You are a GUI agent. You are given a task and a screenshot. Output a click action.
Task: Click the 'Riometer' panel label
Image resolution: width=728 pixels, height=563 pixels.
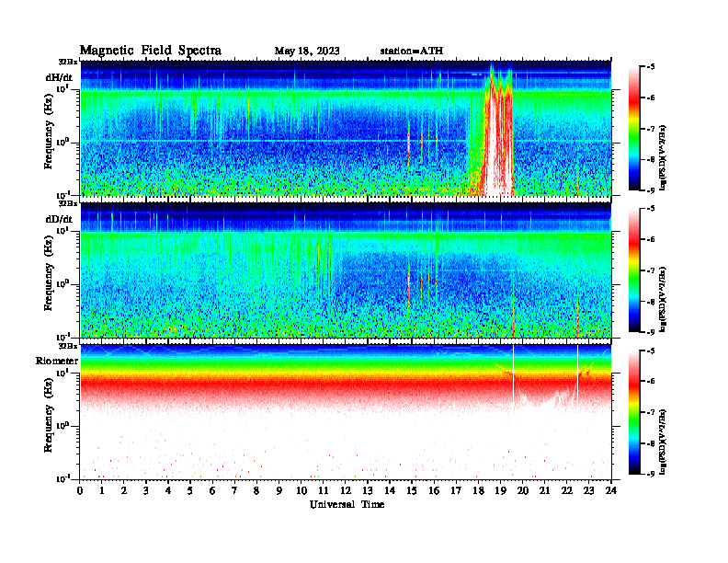(x=57, y=361)
